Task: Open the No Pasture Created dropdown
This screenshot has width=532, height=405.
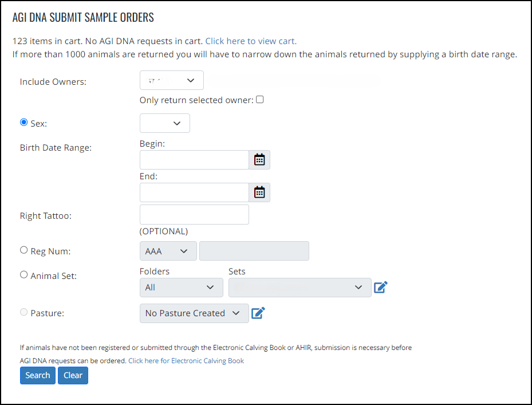Action: tap(194, 313)
